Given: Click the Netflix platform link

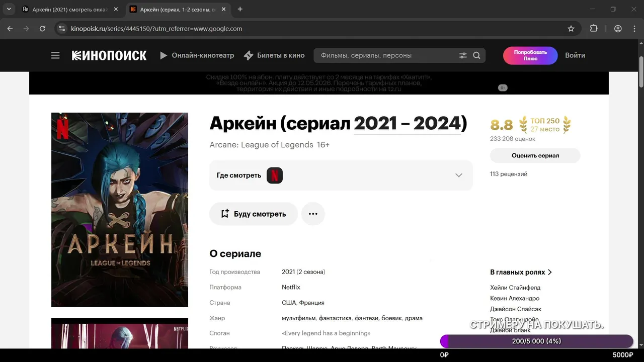Looking at the screenshot, I should (x=291, y=287).
